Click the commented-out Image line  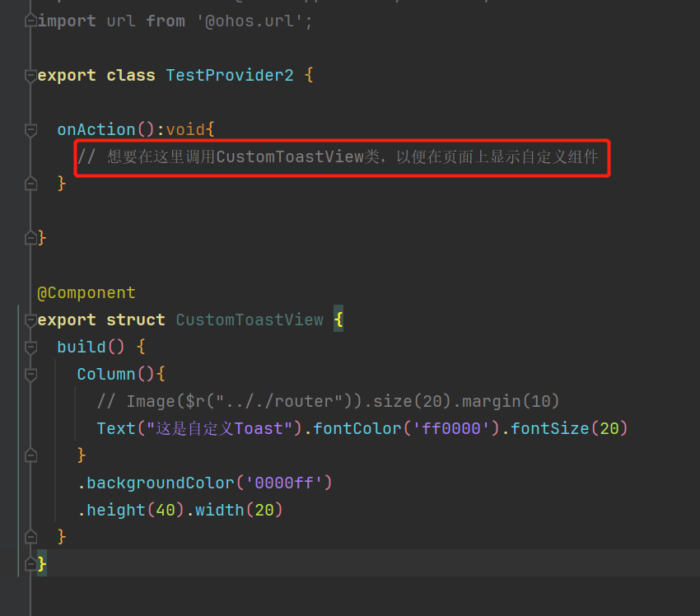[x=328, y=401]
